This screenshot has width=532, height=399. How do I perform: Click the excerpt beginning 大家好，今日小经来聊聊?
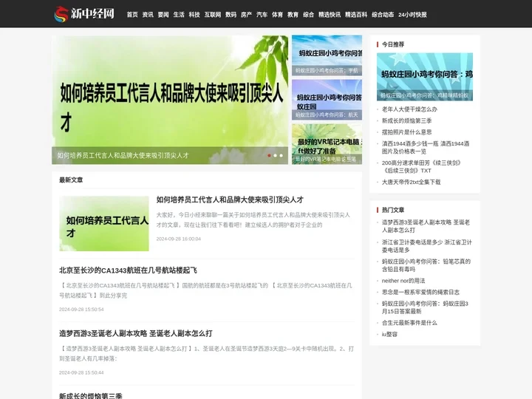click(253, 220)
